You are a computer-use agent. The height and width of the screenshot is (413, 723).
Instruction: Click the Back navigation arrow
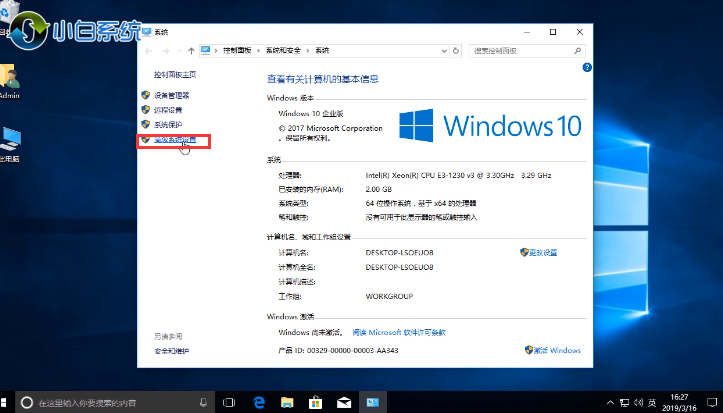(x=148, y=51)
